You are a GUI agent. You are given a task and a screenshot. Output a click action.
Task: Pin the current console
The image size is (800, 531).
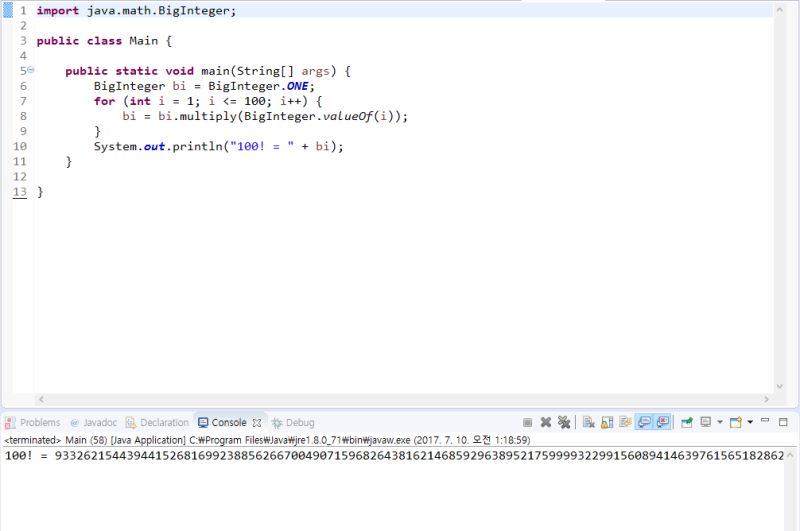pos(687,422)
